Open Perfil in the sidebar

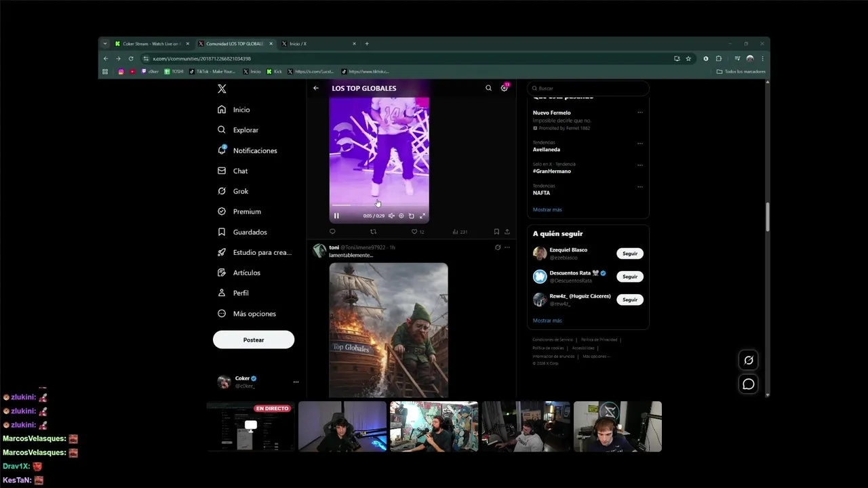[233, 293]
